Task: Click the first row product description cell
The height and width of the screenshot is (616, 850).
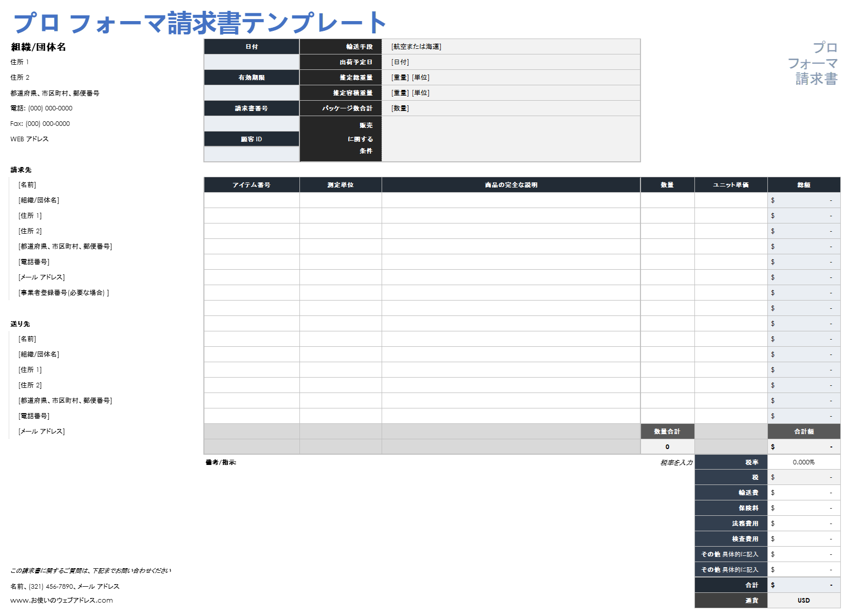Action: pyautogui.click(x=511, y=200)
